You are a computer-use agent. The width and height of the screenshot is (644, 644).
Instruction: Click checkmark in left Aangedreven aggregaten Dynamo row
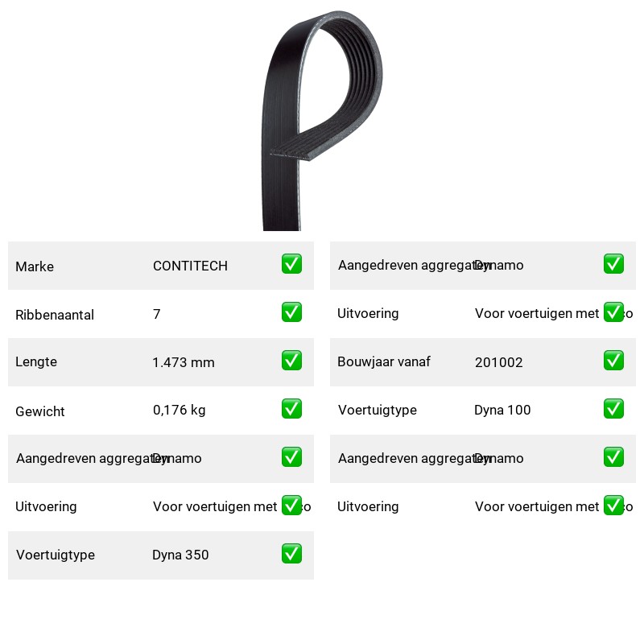tap(291, 457)
